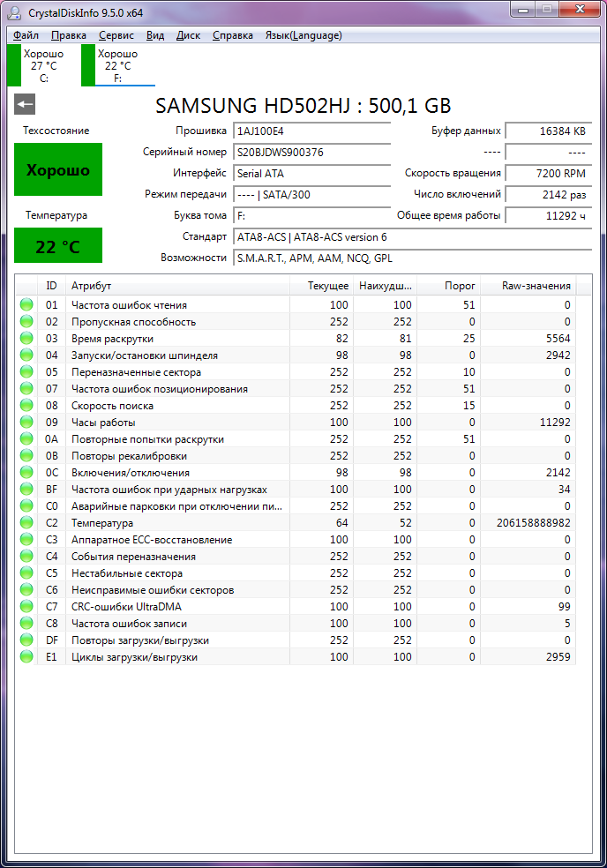The image size is (607, 868).
Task: Click the Атрибут column header
Action: point(177,286)
